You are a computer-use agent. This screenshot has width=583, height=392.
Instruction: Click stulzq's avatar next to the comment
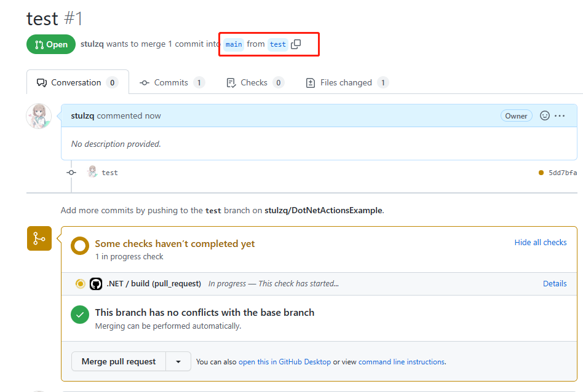(38, 116)
